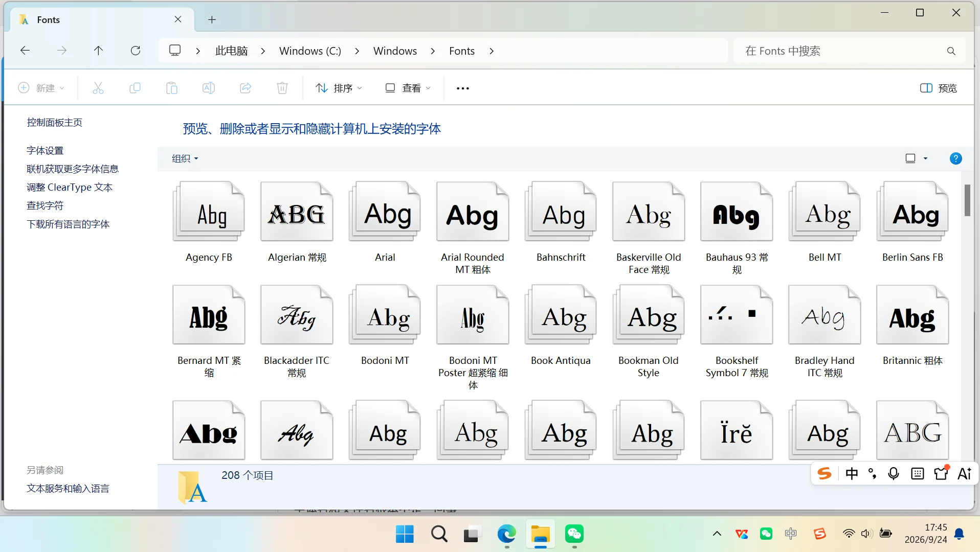
Task: Open 文本服务和输入语言 link
Action: pos(68,488)
